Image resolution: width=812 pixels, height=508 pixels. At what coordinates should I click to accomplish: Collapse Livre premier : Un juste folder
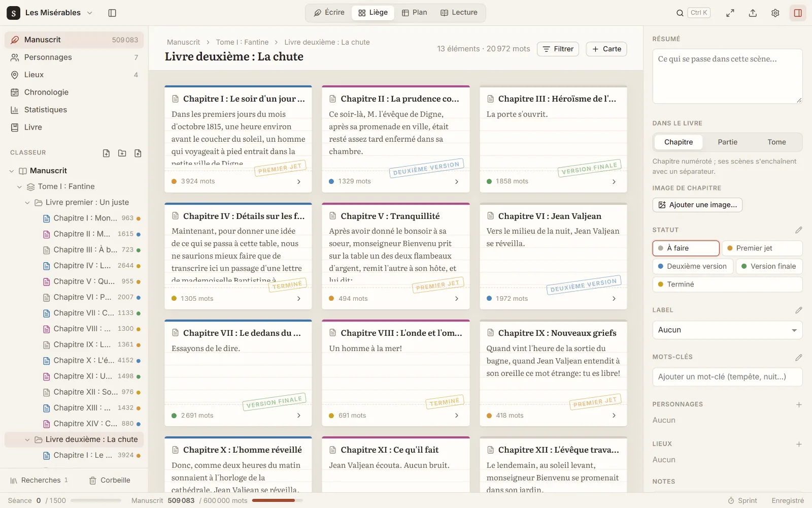coord(27,203)
